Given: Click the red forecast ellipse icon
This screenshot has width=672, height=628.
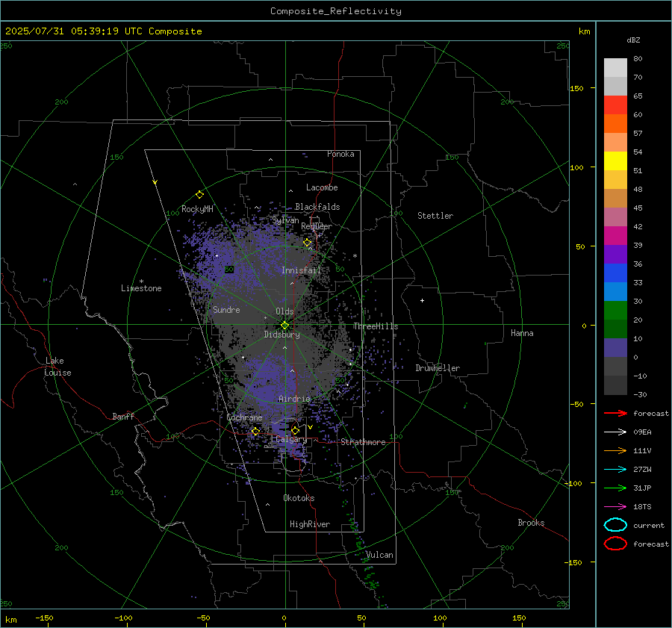Looking at the screenshot, I should point(615,544).
